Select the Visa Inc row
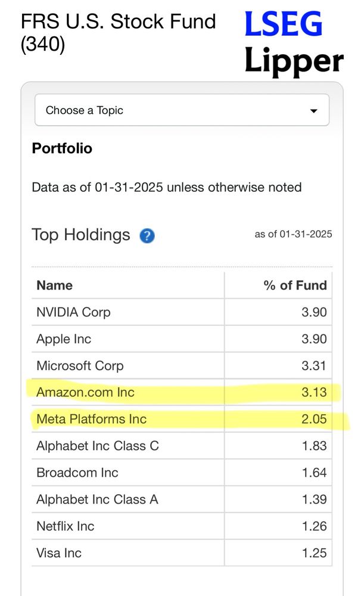 click(182, 553)
